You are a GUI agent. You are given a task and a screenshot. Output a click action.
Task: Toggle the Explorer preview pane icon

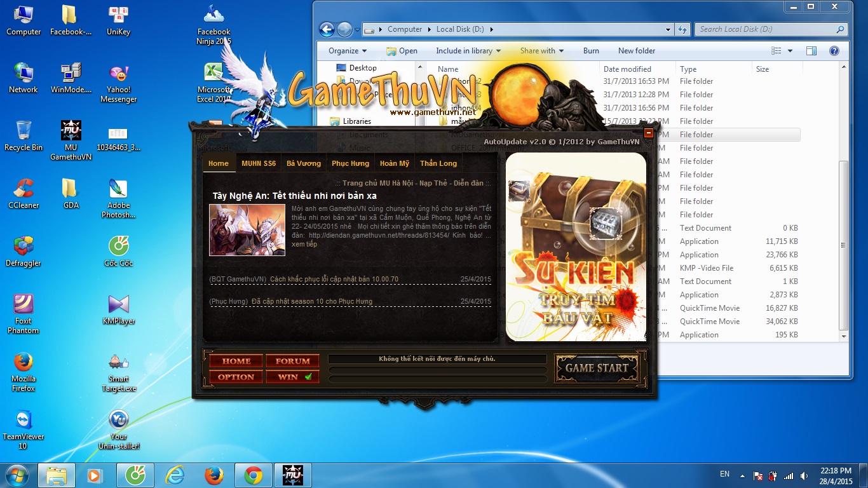[811, 51]
